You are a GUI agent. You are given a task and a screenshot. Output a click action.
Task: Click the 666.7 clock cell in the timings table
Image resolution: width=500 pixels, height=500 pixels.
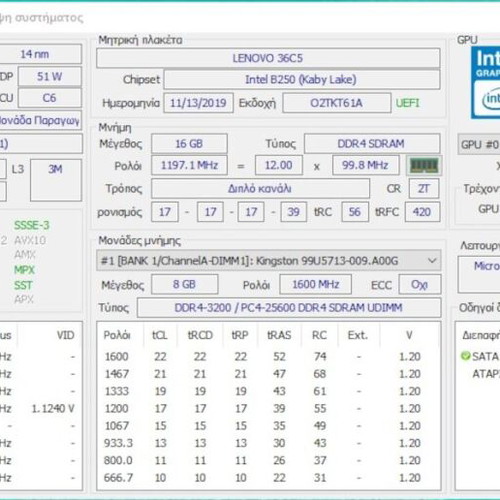tap(118, 478)
